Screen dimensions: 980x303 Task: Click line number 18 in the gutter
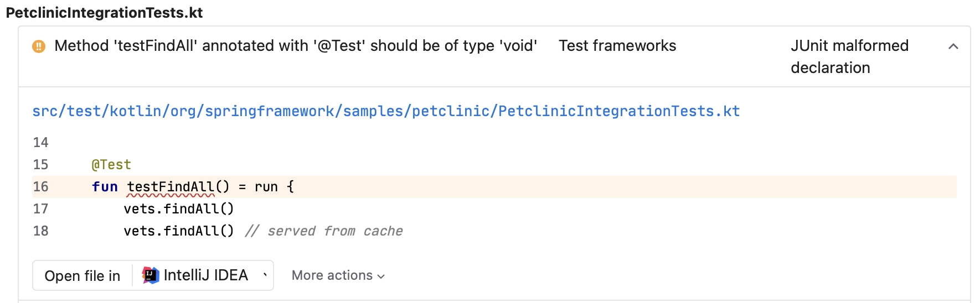[x=40, y=231]
